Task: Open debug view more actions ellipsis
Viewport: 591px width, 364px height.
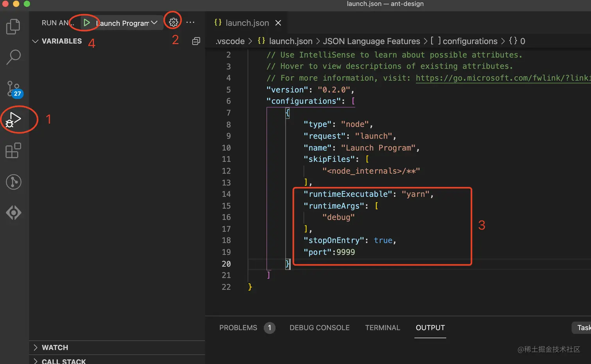Action: click(190, 22)
